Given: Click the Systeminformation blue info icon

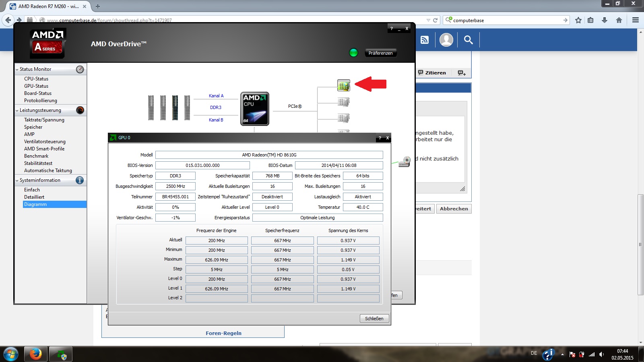Looking at the screenshot, I should pos(80,180).
